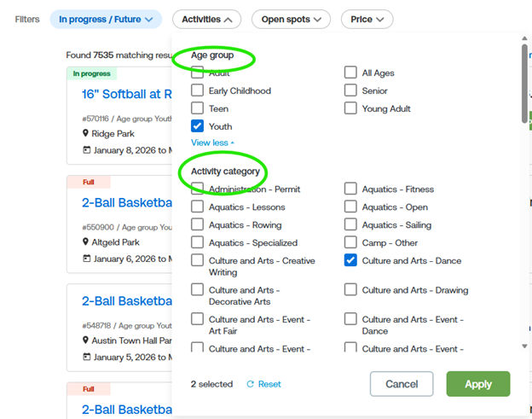Enable the Aquatics - Lessons checkbox
This screenshot has width=532, height=419.
pos(198,207)
